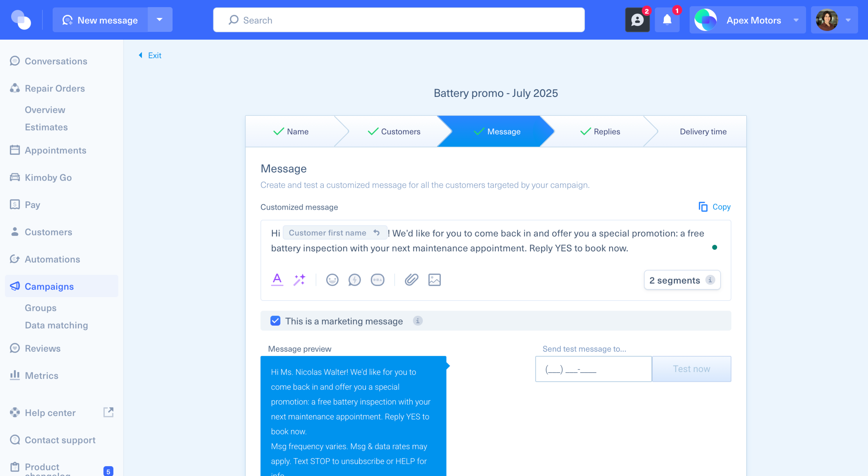Click the chat bubble dots icon

377,280
